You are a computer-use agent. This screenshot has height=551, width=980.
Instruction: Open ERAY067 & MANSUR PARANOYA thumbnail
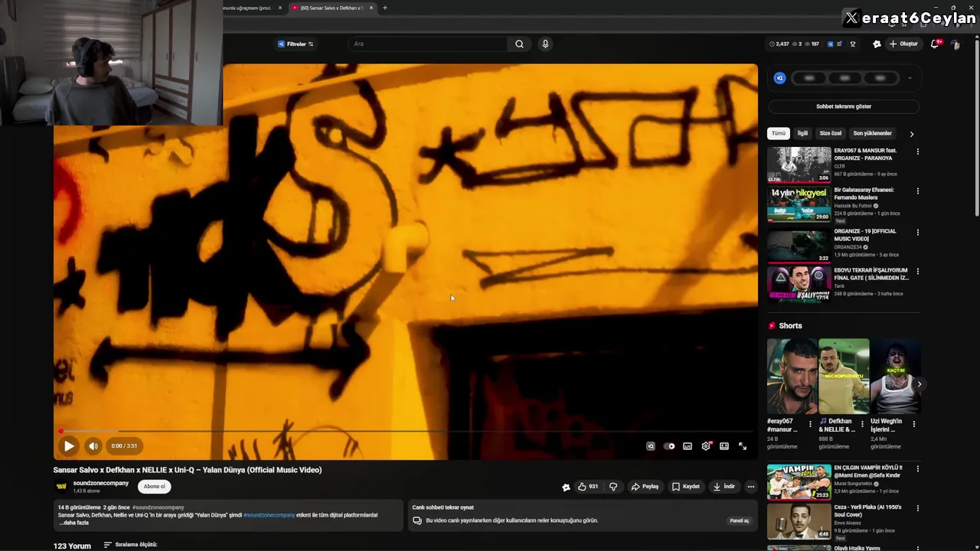pos(799,165)
